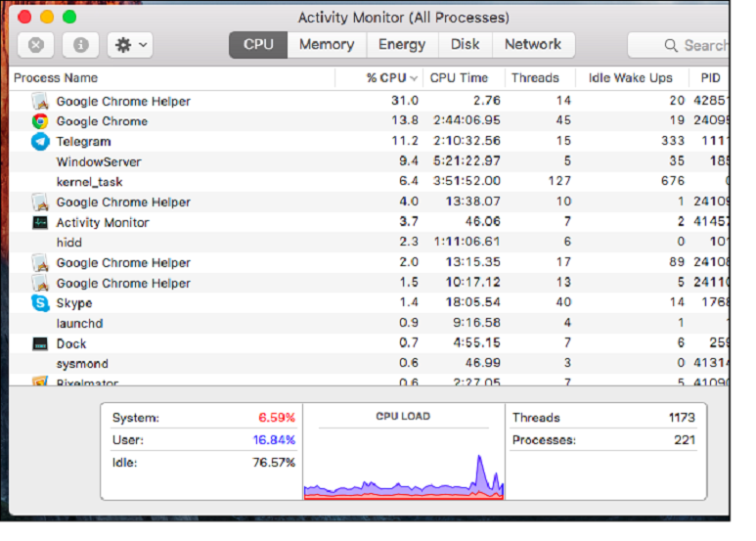Screen dimensions: 756x541
Task: Click Google Chrome CPU time 2:44:06.95
Action: click(x=467, y=120)
